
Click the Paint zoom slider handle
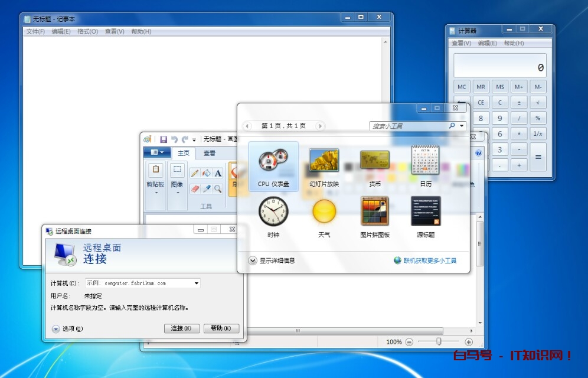tap(439, 341)
